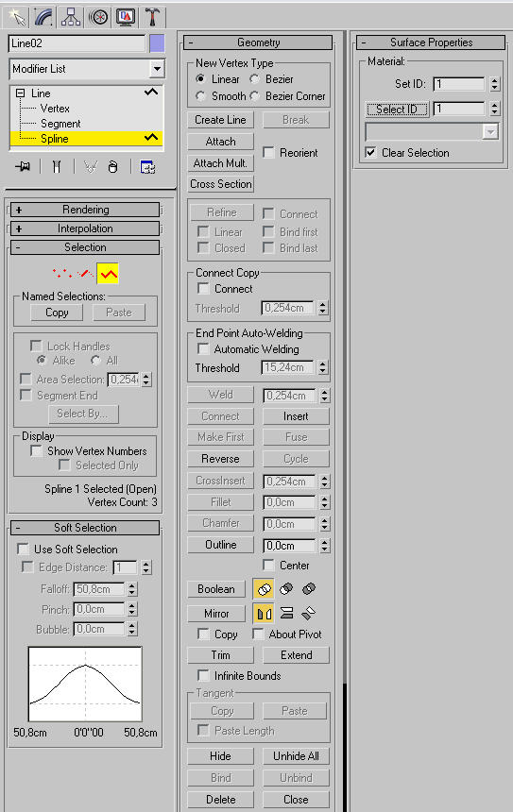Click the Reverse button
The image size is (513, 812).
[x=221, y=459]
